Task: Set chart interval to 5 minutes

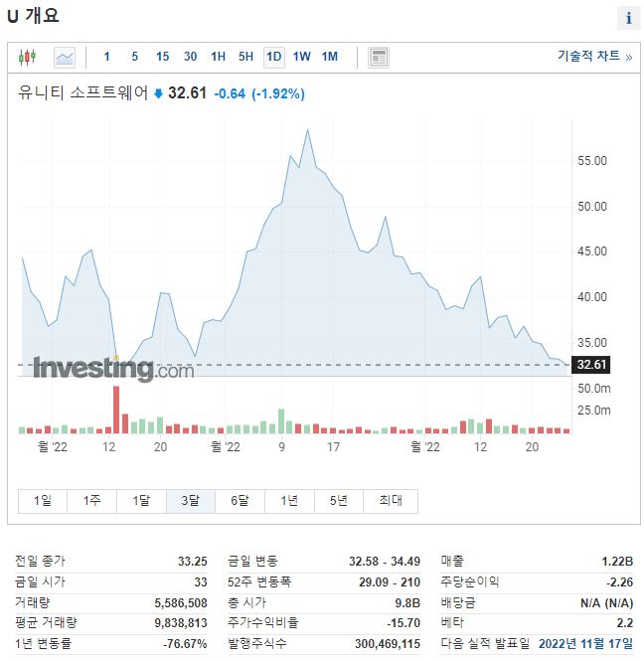Action: pyautogui.click(x=134, y=57)
